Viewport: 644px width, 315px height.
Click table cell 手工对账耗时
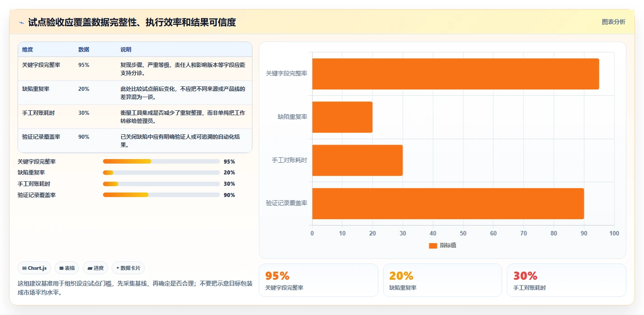point(38,113)
